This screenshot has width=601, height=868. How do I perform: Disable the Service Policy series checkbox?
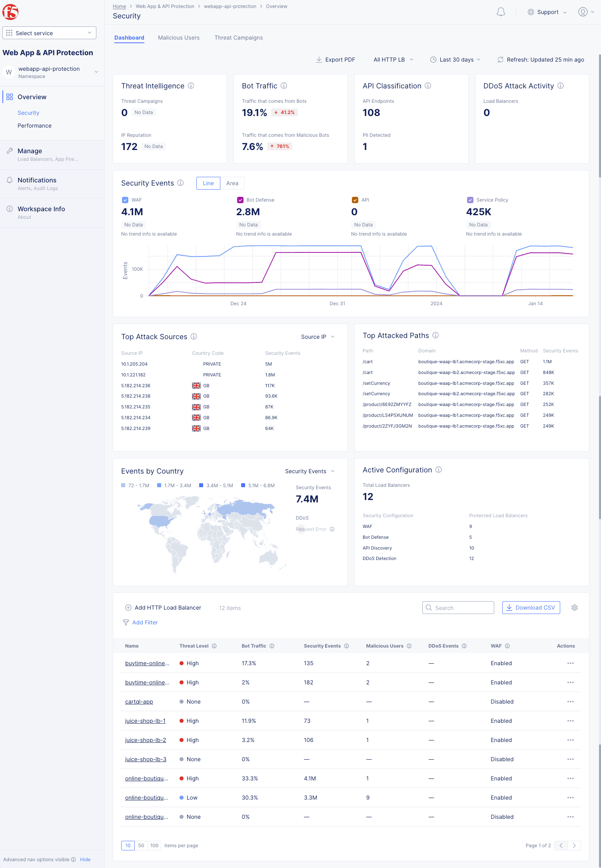click(470, 200)
